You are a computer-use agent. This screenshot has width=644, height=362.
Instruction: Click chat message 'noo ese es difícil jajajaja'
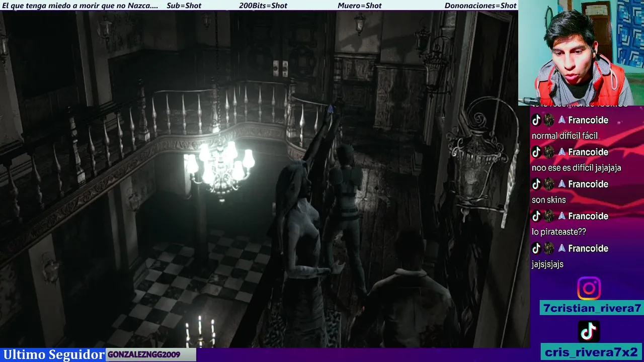click(x=576, y=168)
